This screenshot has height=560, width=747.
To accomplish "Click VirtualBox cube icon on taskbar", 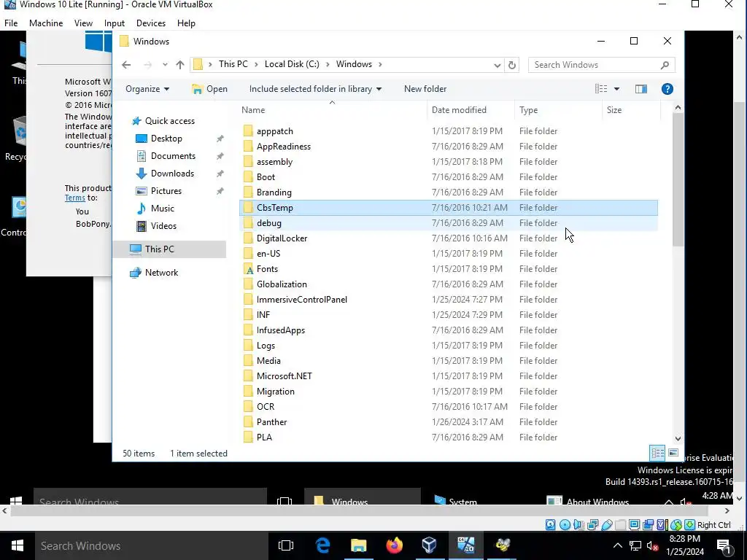I will [x=429, y=545].
